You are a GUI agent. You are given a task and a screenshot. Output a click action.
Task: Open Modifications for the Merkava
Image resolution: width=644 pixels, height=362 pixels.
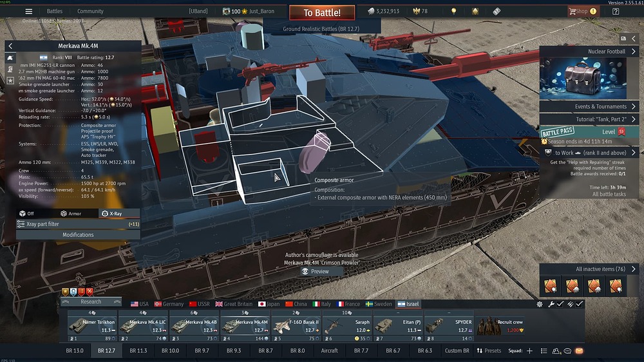click(78, 234)
